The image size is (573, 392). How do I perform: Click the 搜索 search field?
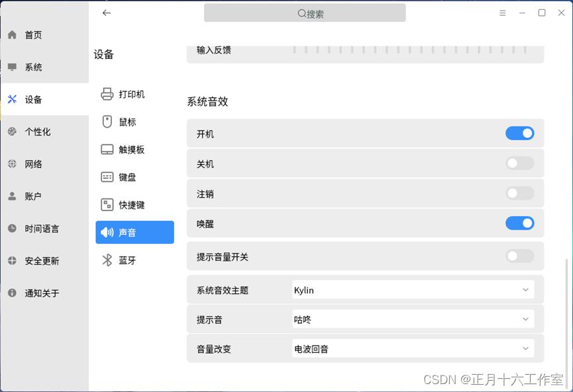305,13
